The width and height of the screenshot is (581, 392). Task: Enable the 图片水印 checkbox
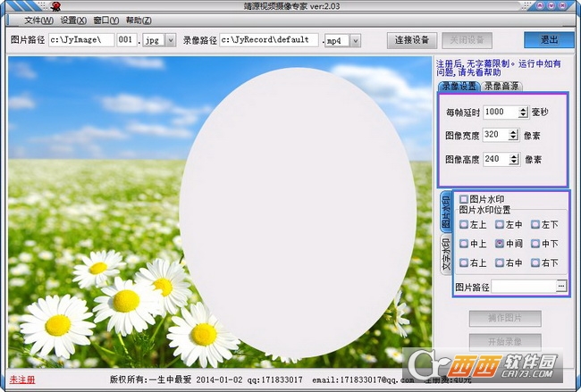463,199
